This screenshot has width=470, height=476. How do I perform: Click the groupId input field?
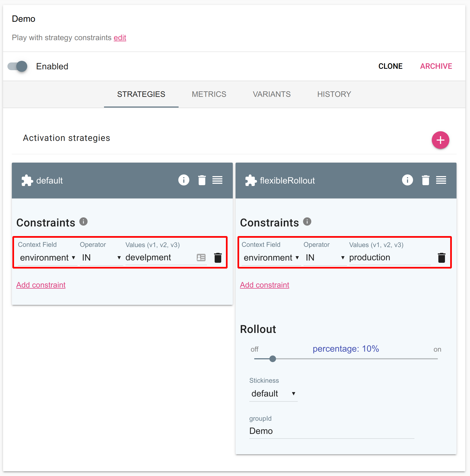click(x=331, y=431)
